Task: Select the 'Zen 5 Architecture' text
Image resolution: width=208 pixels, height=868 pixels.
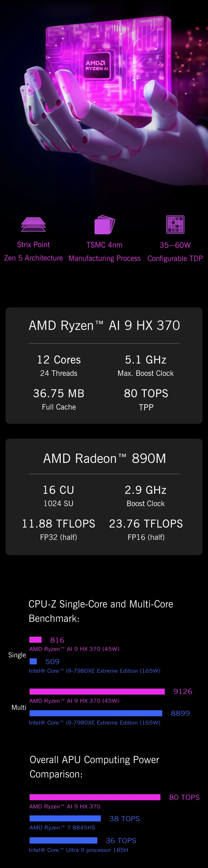Action: point(34,258)
